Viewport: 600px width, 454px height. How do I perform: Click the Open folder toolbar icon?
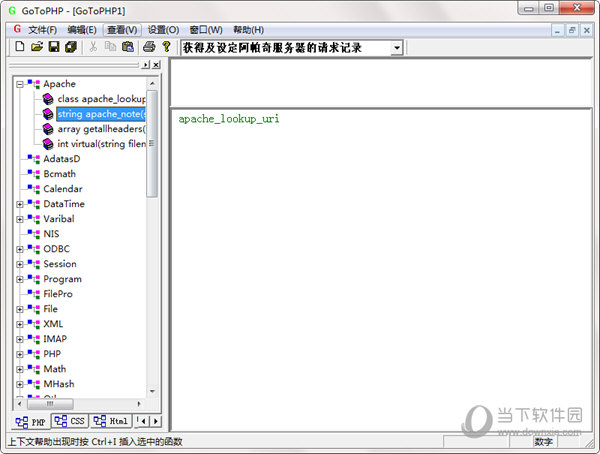(37, 47)
